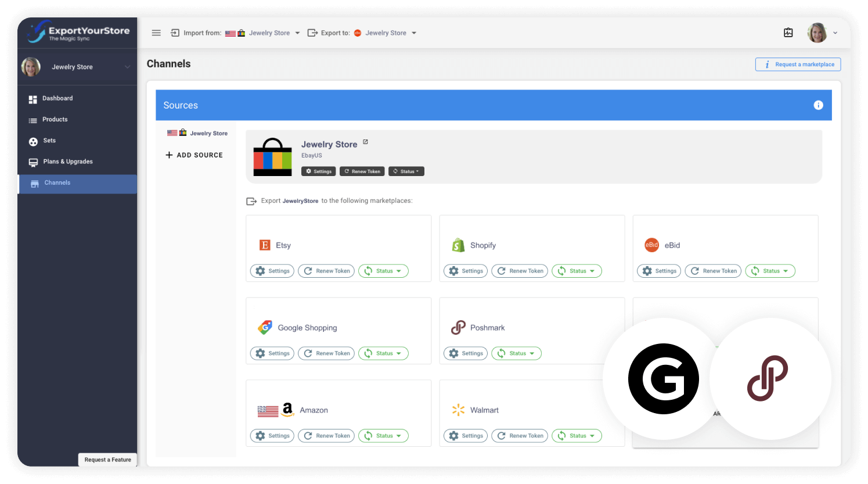Renew Token for eBid
The height and width of the screenshot is (484, 868).
coord(713,271)
